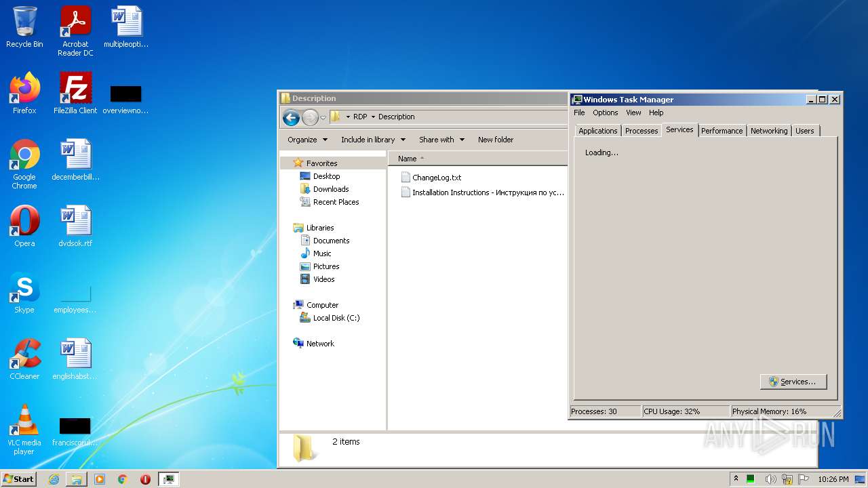The width and height of the screenshot is (868, 488).
Task: Open the Recycle Bin desktop icon
Action: pos(24,28)
